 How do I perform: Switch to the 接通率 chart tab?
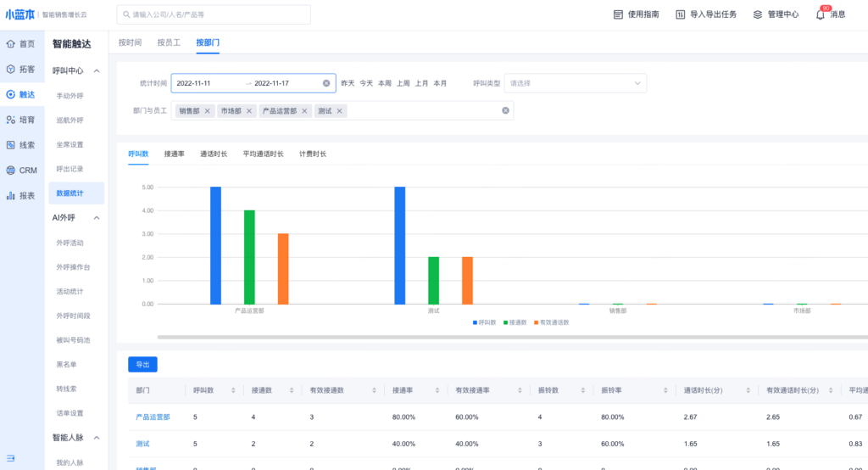click(174, 154)
